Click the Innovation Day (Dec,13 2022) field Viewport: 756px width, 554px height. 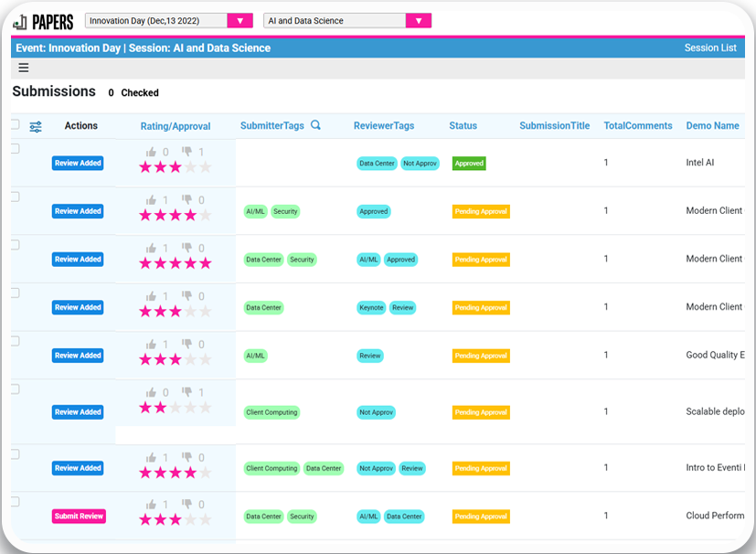pyautogui.click(x=156, y=21)
